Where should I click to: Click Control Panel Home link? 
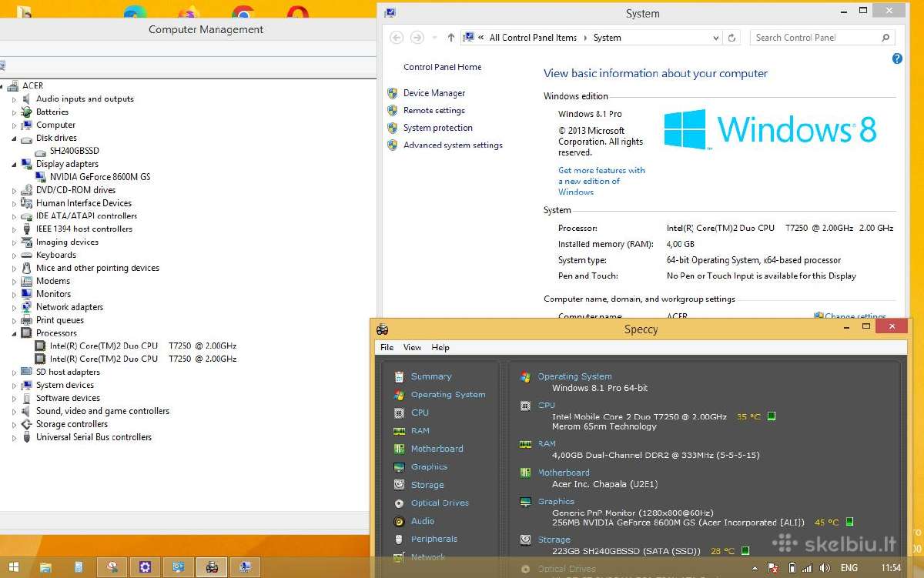tap(443, 67)
